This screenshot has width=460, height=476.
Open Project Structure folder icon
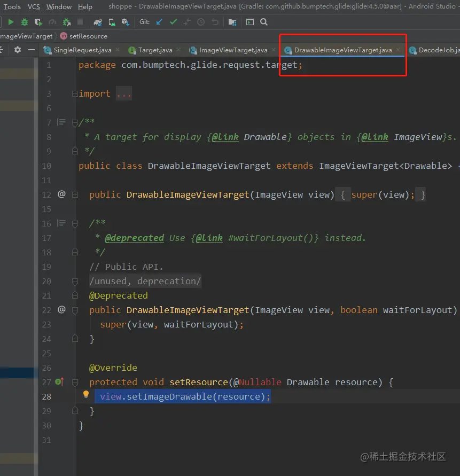232,22
